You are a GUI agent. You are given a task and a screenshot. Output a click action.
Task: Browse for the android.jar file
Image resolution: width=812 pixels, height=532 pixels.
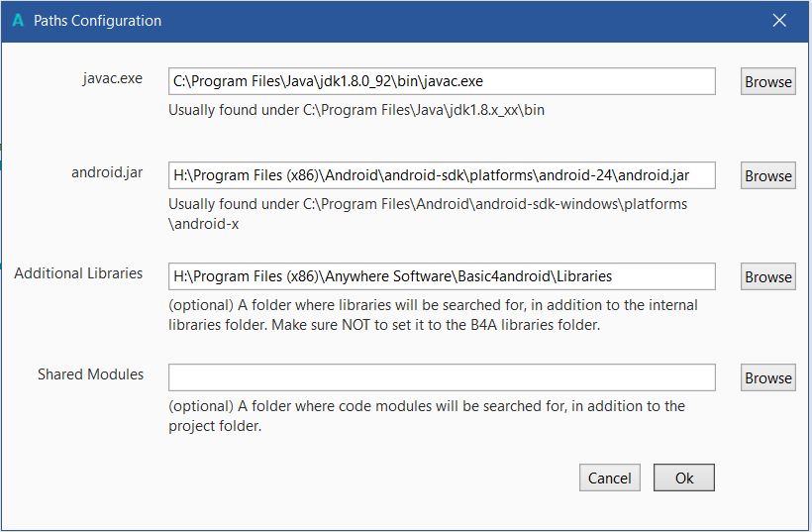click(767, 176)
